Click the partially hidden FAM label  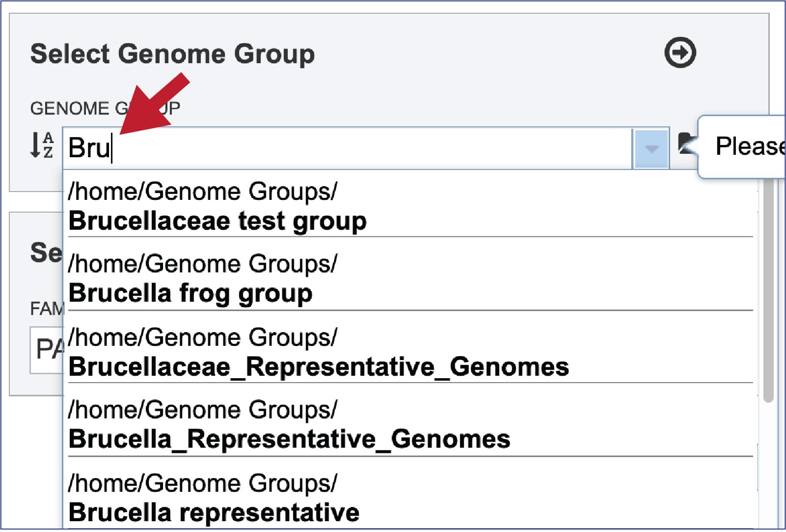click(47, 308)
